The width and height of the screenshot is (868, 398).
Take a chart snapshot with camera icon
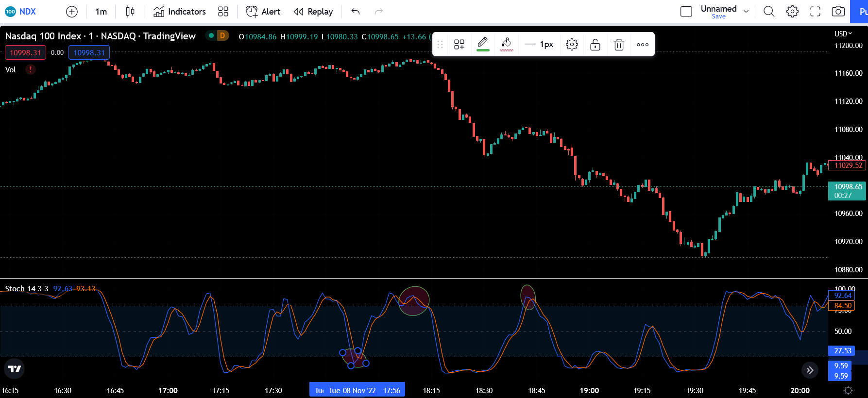tap(838, 12)
